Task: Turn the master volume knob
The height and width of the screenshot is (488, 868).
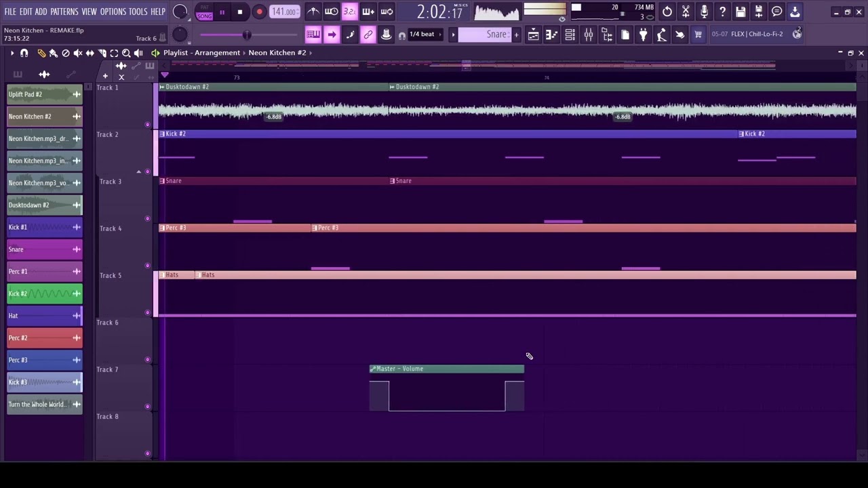Action: (180, 12)
